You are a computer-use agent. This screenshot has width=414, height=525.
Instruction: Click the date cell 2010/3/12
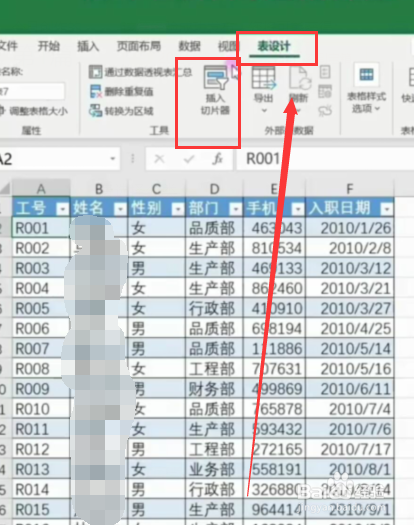point(350,268)
